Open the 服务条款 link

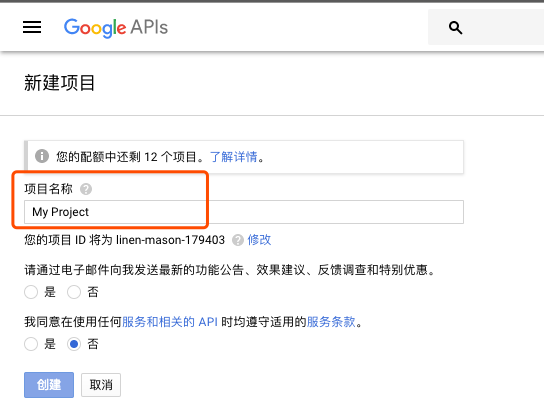pos(331,322)
